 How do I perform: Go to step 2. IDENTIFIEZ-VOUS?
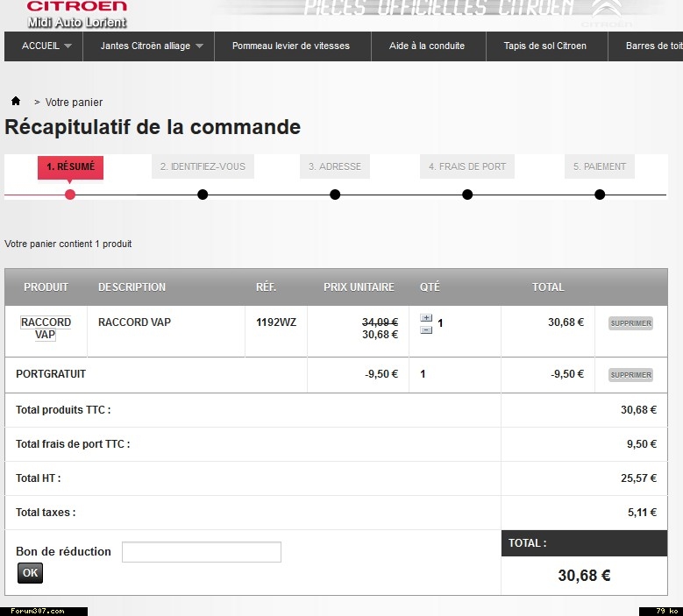click(x=203, y=166)
